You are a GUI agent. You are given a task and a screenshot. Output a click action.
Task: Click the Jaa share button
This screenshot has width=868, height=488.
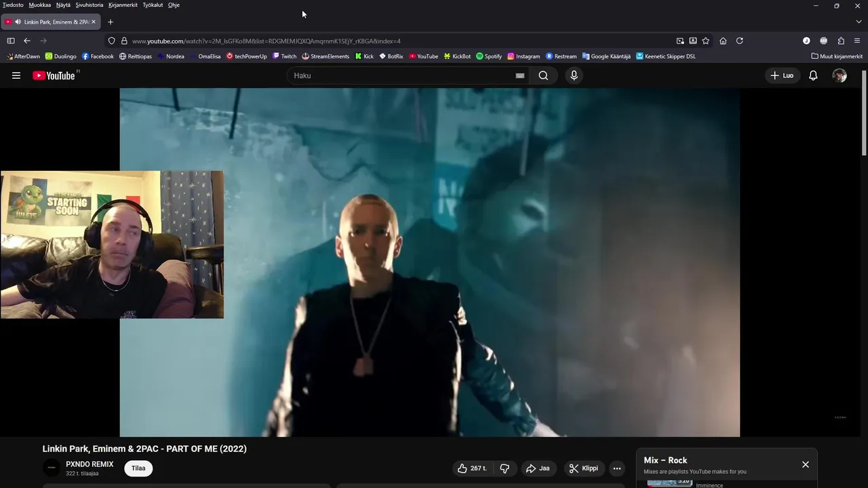(x=538, y=468)
